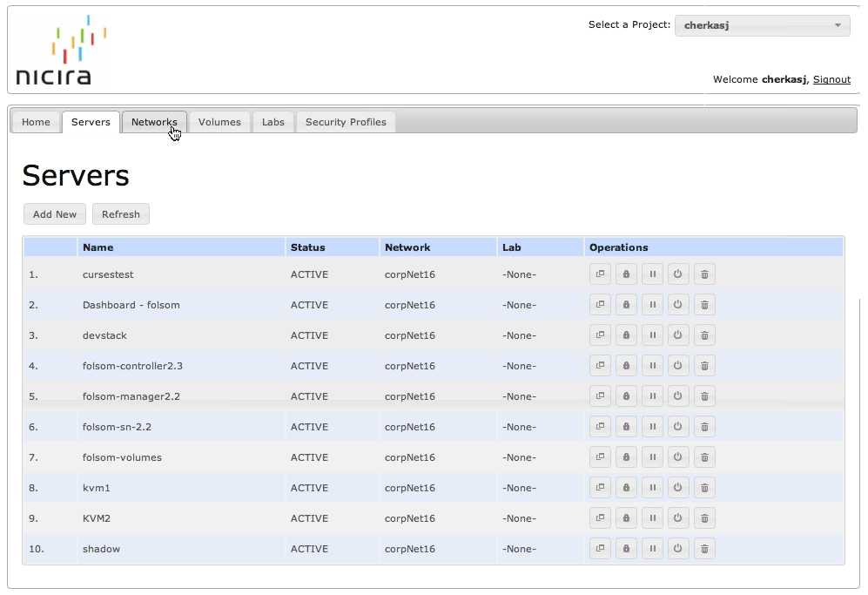Click power icon for kvm1 server
This screenshot has height=595, width=868.
pyautogui.click(x=678, y=488)
